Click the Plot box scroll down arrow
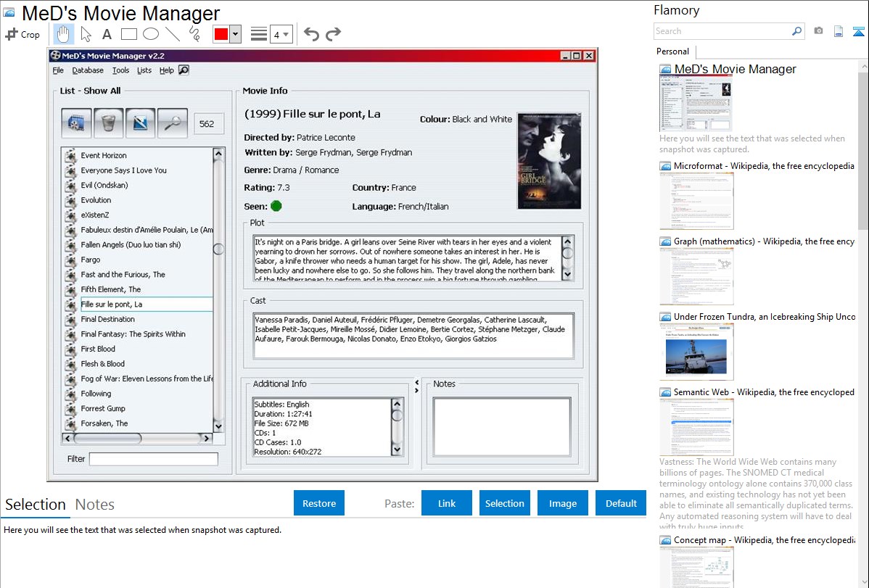 tap(567, 274)
